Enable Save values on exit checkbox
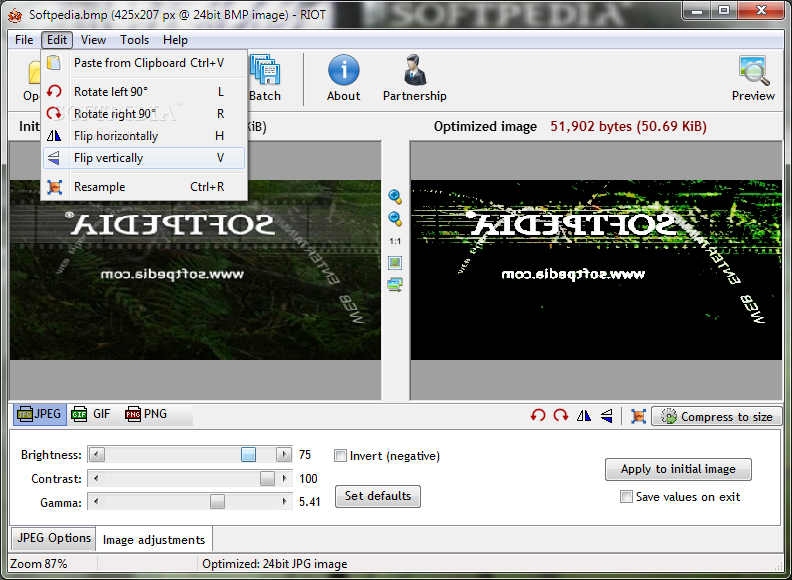Viewport: 792px width, 580px height. tap(626, 497)
